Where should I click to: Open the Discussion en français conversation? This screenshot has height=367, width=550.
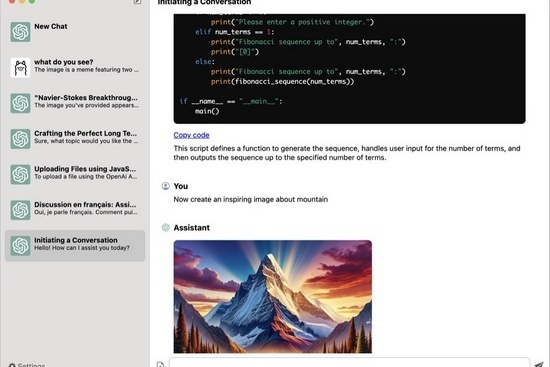pyautogui.click(x=75, y=209)
